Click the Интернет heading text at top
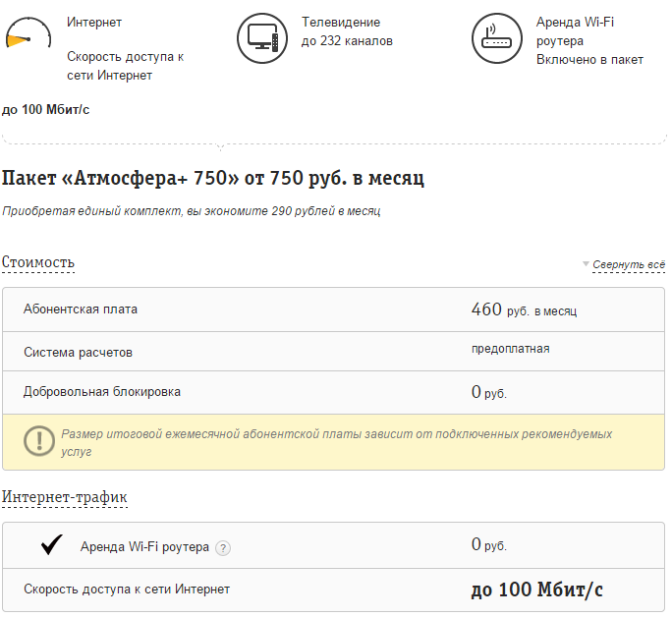 [95, 22]
